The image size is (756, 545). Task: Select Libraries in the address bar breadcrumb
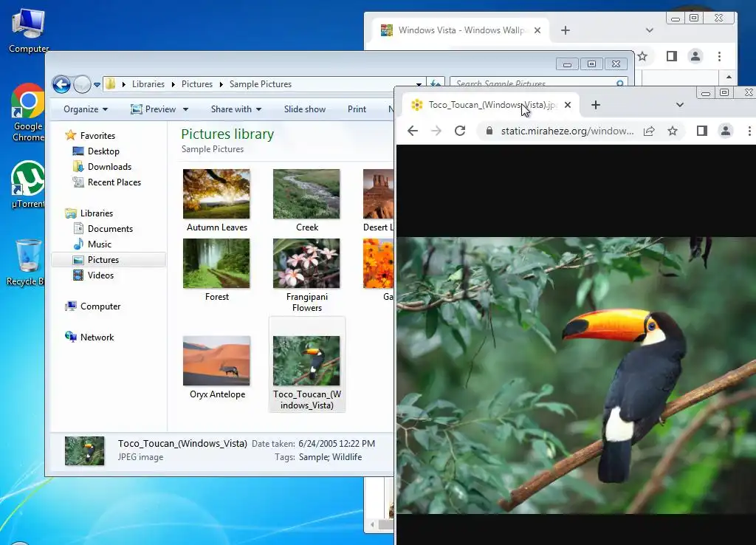click(x=148, y=84)
